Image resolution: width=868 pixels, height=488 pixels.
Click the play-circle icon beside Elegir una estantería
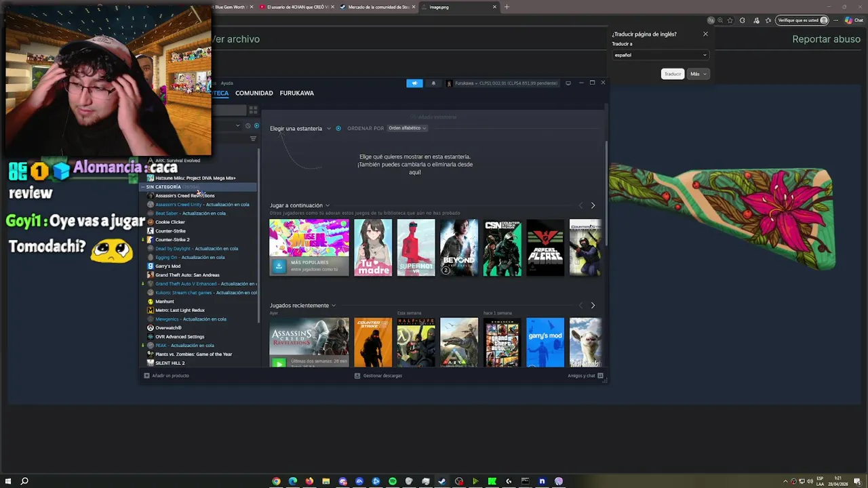click(x=338, y=128)
